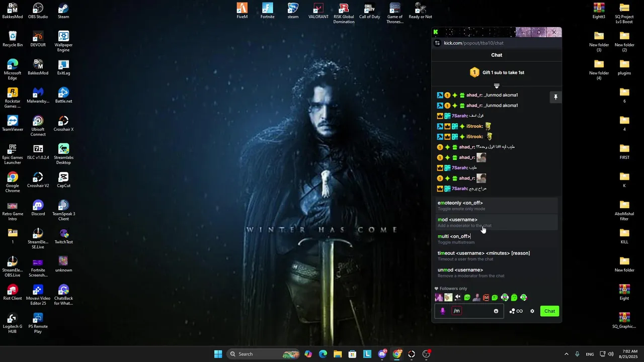Select the emoteonly <on_off> command suggestion
The image size is (644, 362).
pos(497,206)
